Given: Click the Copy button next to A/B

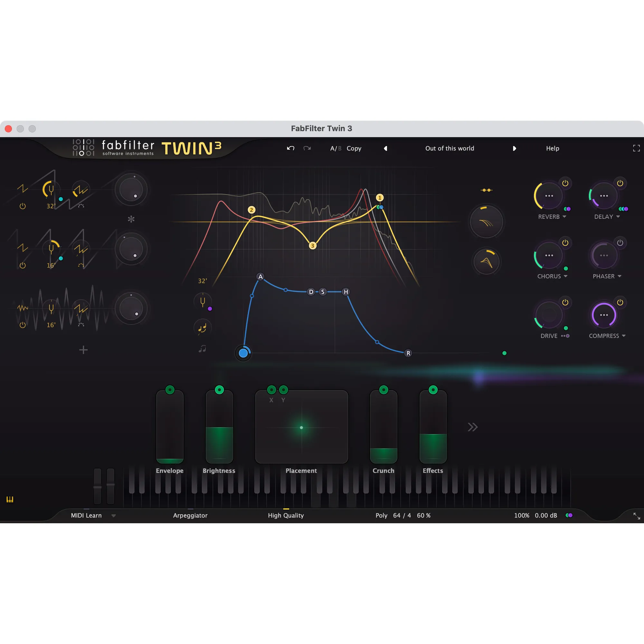Looking at the screenshot, I should click(354, 148).
